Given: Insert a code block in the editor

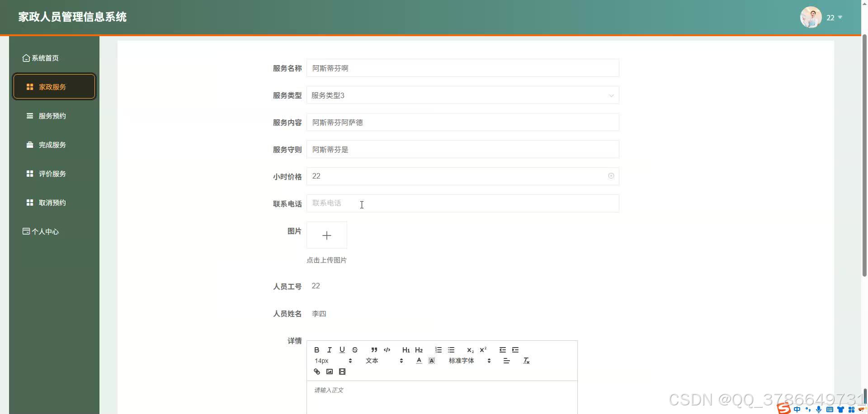Looking at the screenshot, I should (387, 349).
